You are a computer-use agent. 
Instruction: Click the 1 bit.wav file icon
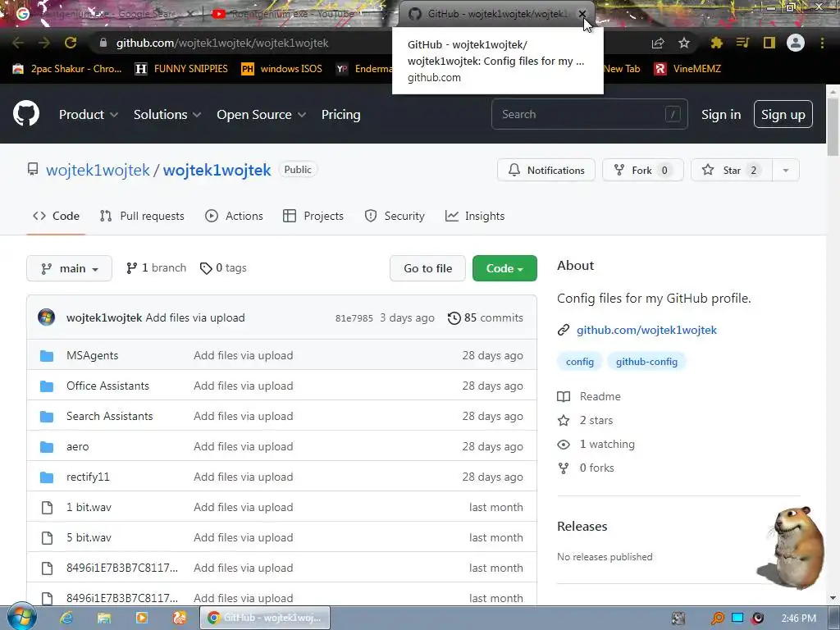pos(47,507)
